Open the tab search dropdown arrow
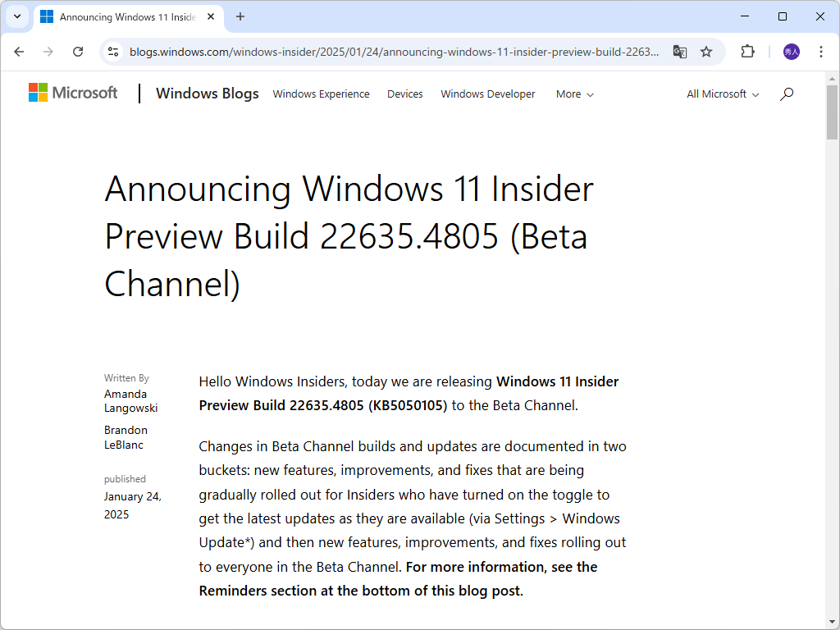 (17, 16)
